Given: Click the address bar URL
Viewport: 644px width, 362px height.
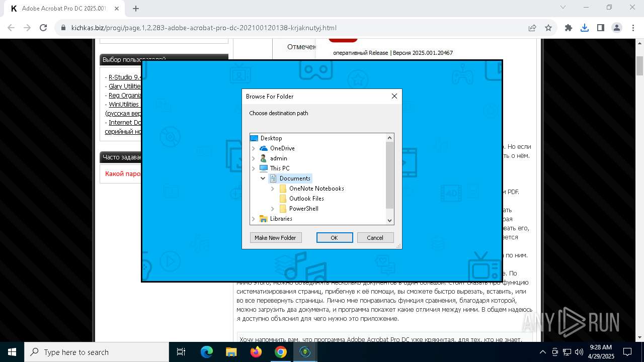Looking at the screenshot, I should tap(204, 28).
